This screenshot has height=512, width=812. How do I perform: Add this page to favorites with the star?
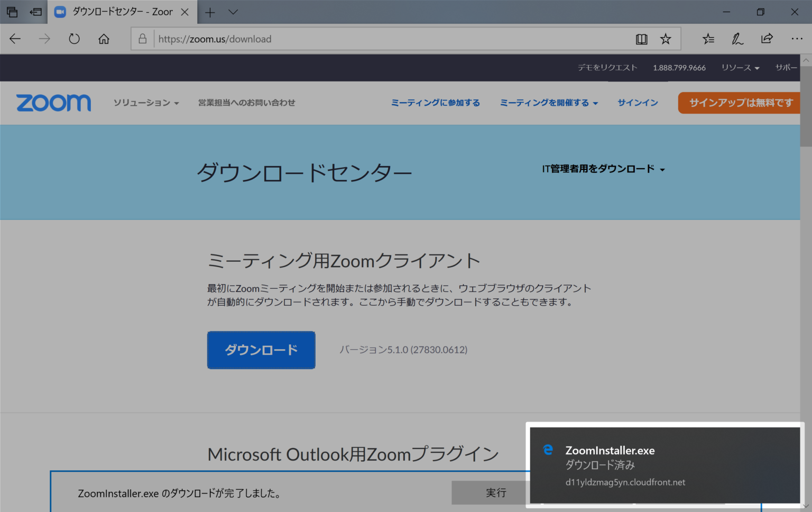click(x=666, y=39)
